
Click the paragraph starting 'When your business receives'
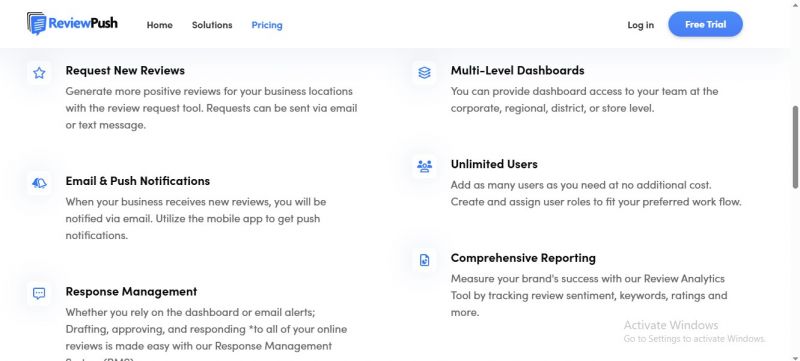196,218
